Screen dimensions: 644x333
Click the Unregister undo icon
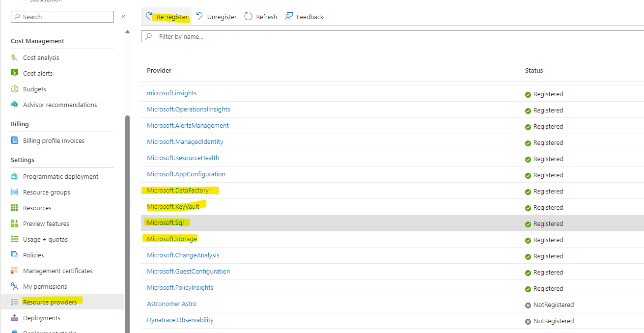point(199,17)
